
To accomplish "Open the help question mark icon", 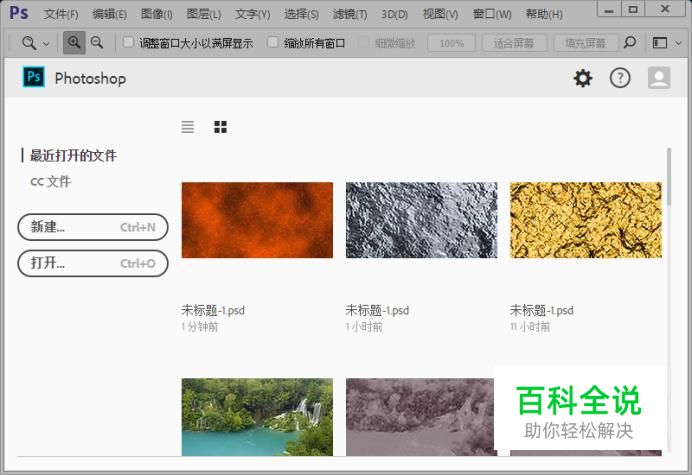I will [620, 78].
